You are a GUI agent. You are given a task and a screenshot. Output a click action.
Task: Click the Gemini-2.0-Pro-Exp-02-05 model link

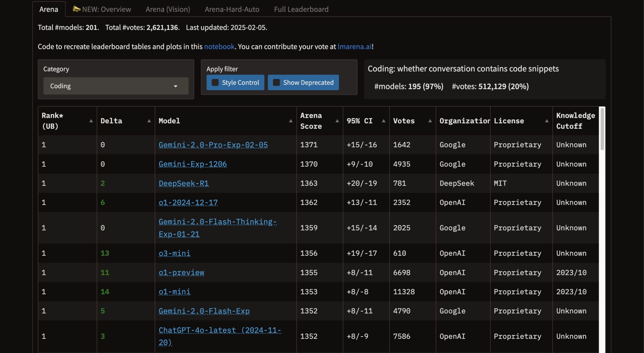click(213, 145)
